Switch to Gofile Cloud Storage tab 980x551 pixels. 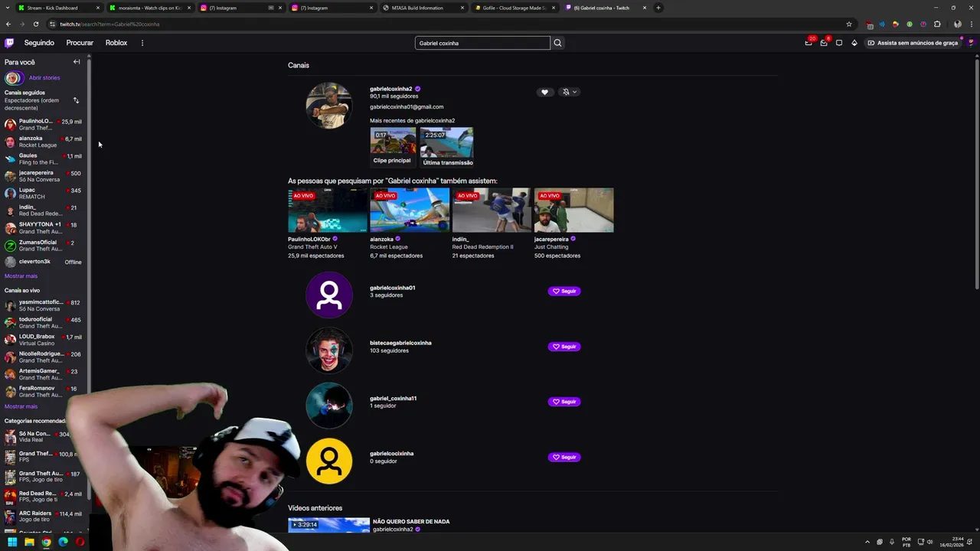click(x=514, y=8)
